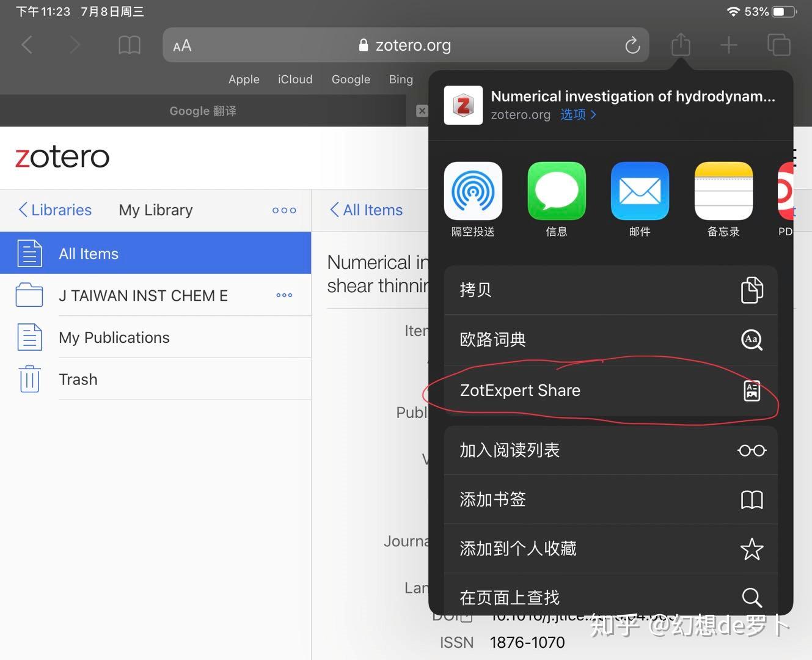Open the AA reader text-size menu

point(182,45)
